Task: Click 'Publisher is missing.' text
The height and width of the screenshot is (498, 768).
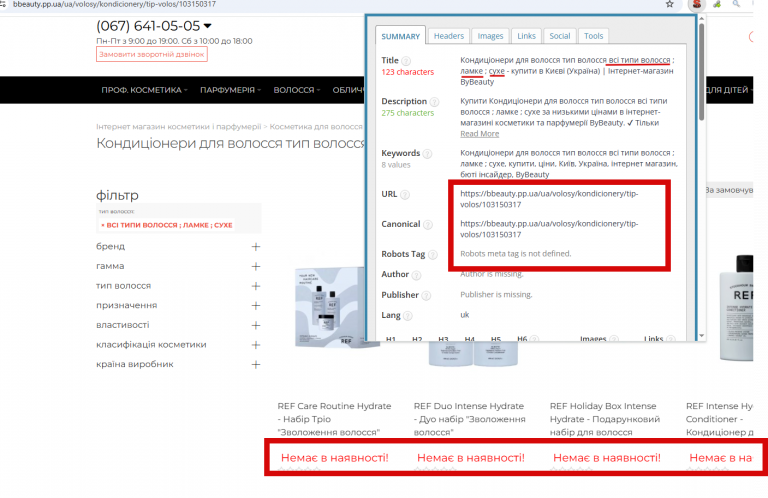Action: click(x=496, y=295)
